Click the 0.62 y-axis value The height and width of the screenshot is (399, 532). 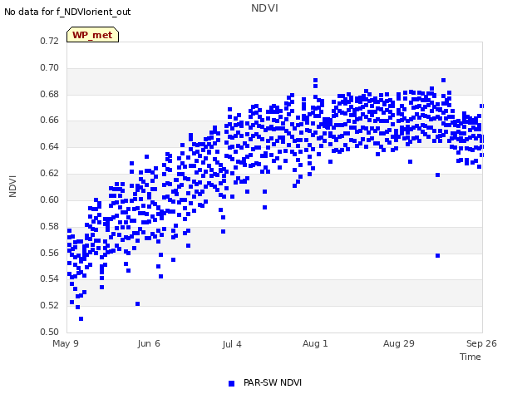[x=49, y=173]
